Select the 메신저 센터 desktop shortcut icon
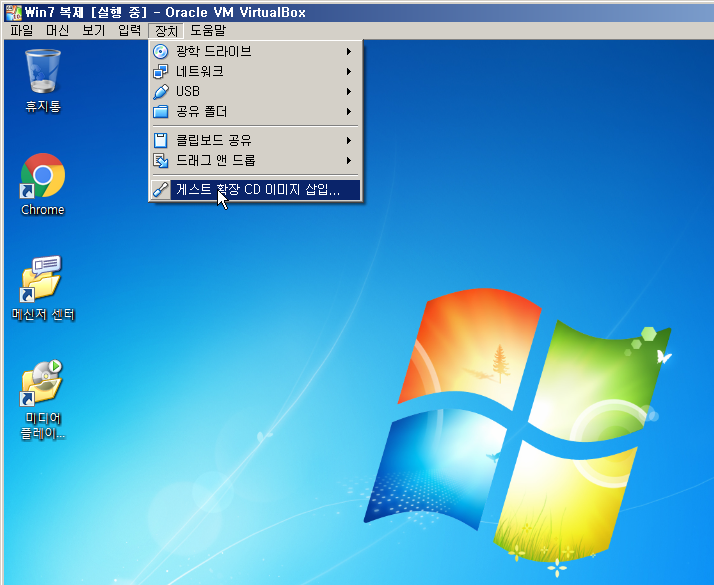Viewport: 714px width, 585px height. click(41, 280)
